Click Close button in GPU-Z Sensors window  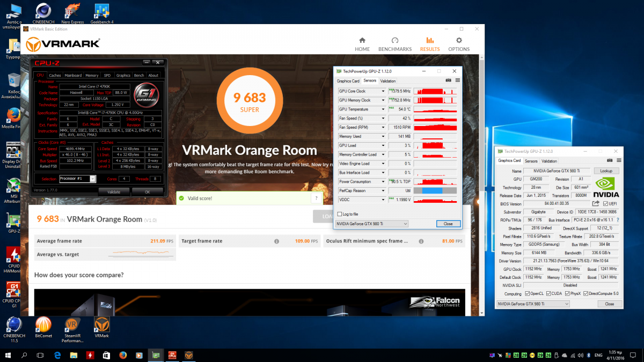(x=448, y=224)
